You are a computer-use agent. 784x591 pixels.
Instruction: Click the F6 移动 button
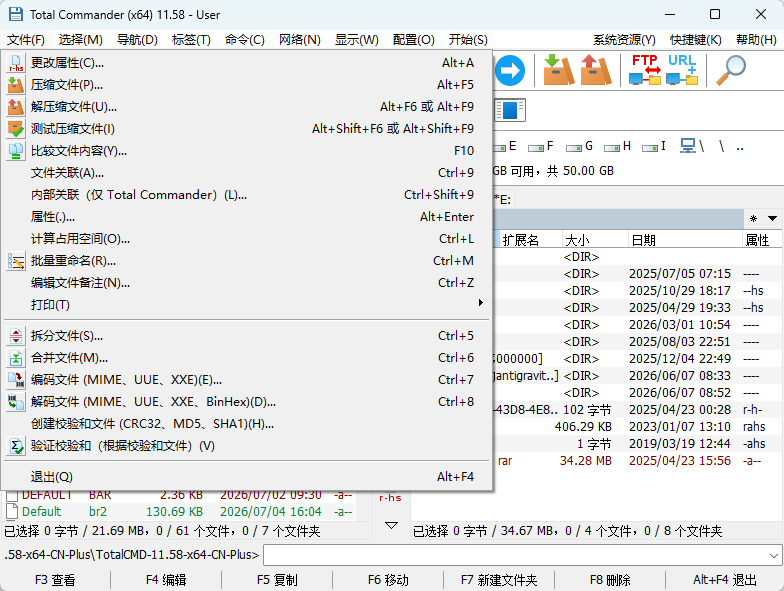point(388,580)
